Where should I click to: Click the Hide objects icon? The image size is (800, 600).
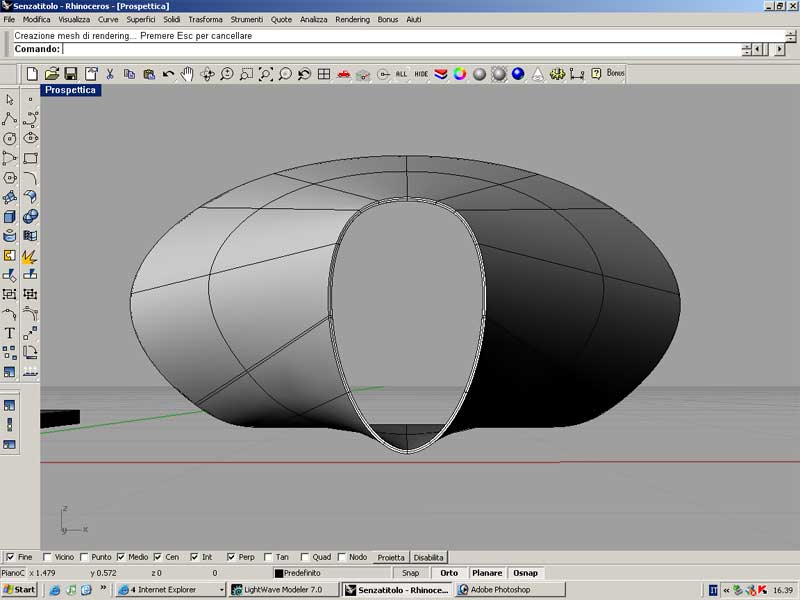[x=421, y=73]
